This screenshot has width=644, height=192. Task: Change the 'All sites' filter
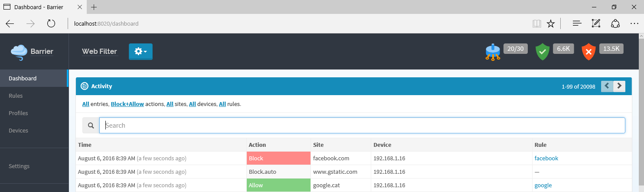(170, 104)
